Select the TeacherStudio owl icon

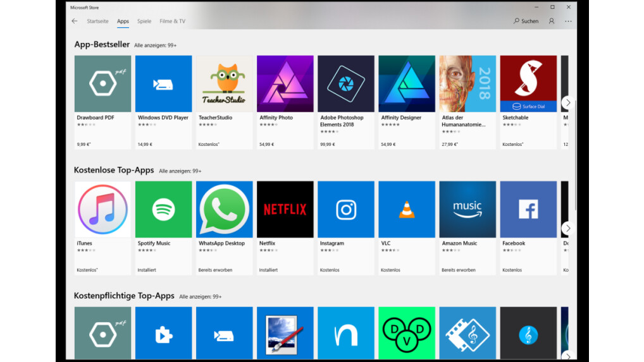(x=224, y=83)
